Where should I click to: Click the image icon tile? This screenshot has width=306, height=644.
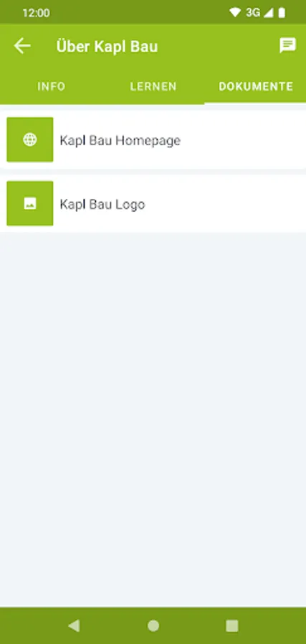click(30, 203)
